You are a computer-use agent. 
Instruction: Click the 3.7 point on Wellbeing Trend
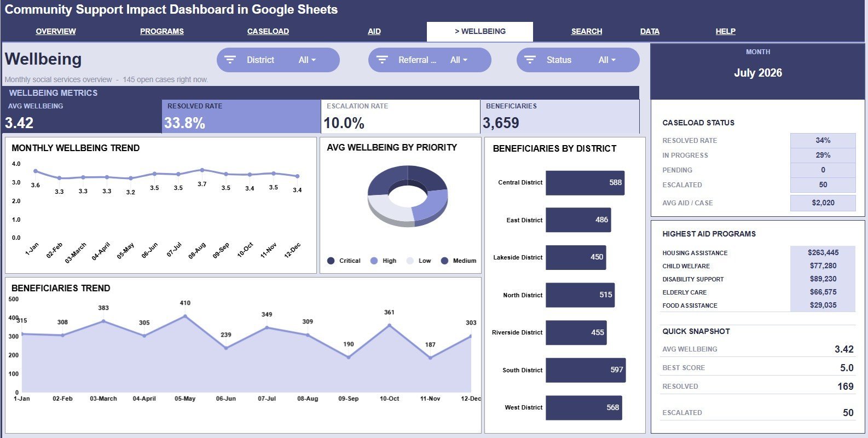pyautogui.click(x=202, y=170)
